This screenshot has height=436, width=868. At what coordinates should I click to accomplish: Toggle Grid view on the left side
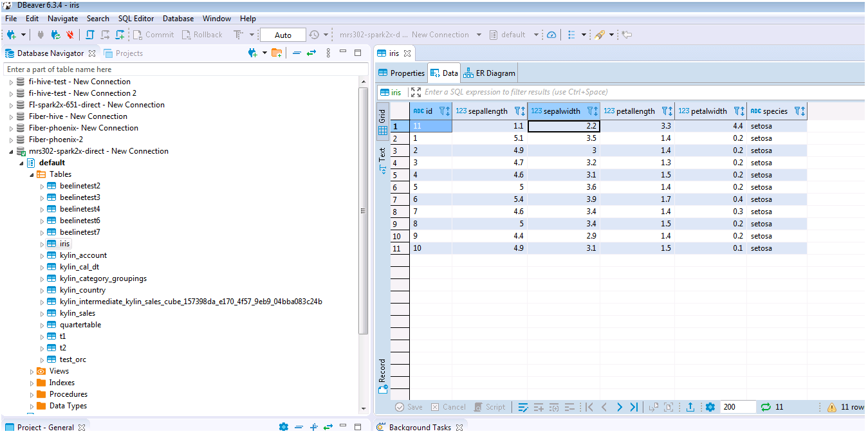[382, 122]
